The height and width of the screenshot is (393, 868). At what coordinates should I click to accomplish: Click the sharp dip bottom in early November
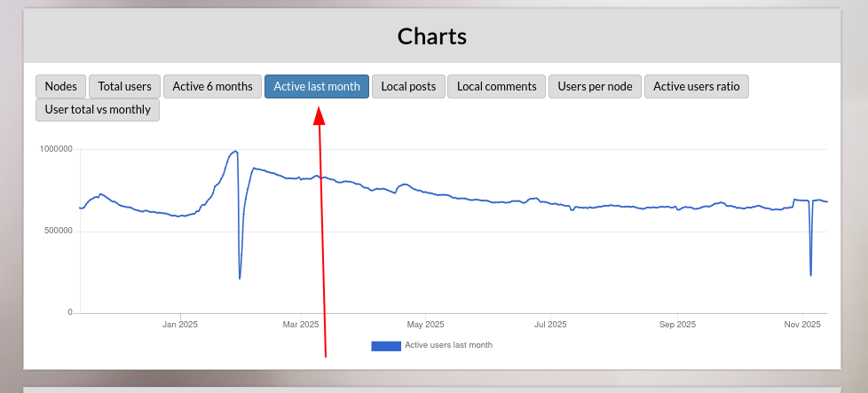pos(810,274)
